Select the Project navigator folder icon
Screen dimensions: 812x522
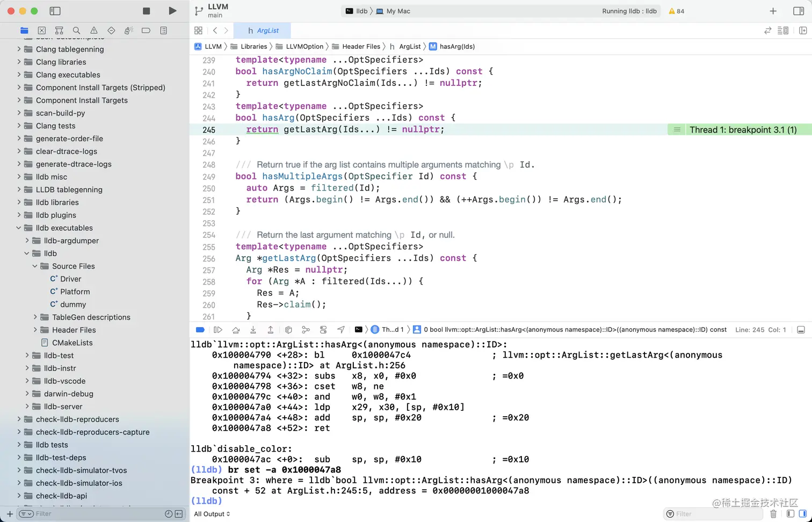click(x=24, y=31)
